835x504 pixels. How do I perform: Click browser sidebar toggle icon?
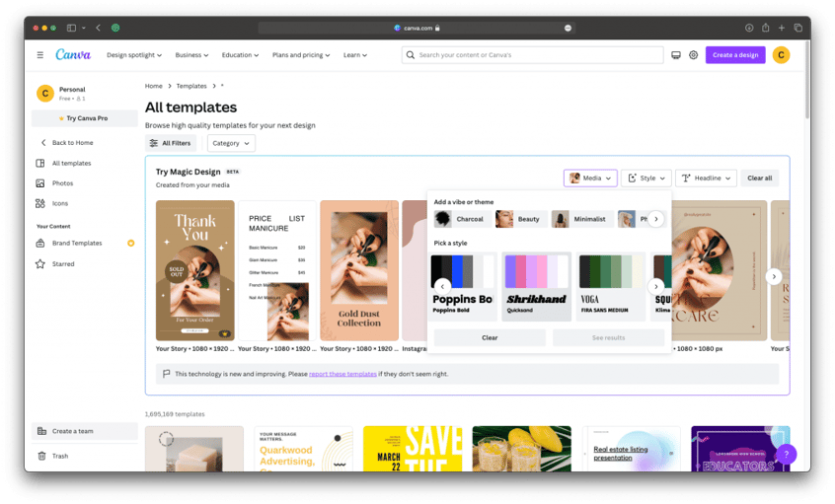point(71,28)
